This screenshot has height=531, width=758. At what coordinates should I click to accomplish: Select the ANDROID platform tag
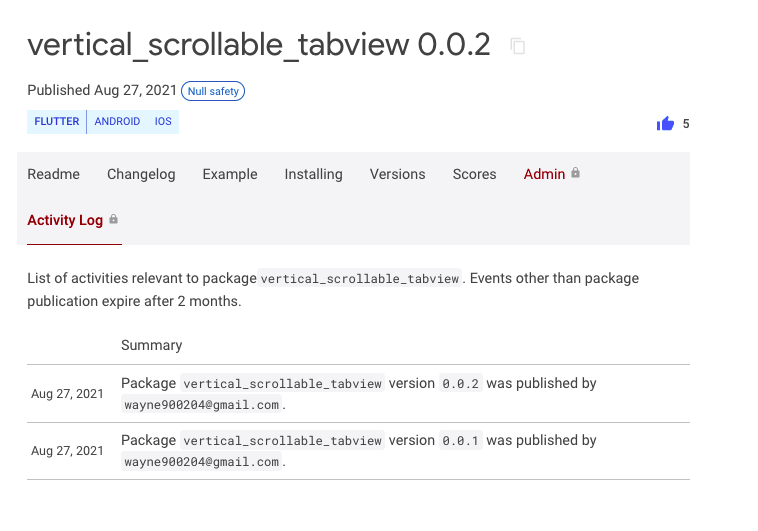tap(117, 122)
